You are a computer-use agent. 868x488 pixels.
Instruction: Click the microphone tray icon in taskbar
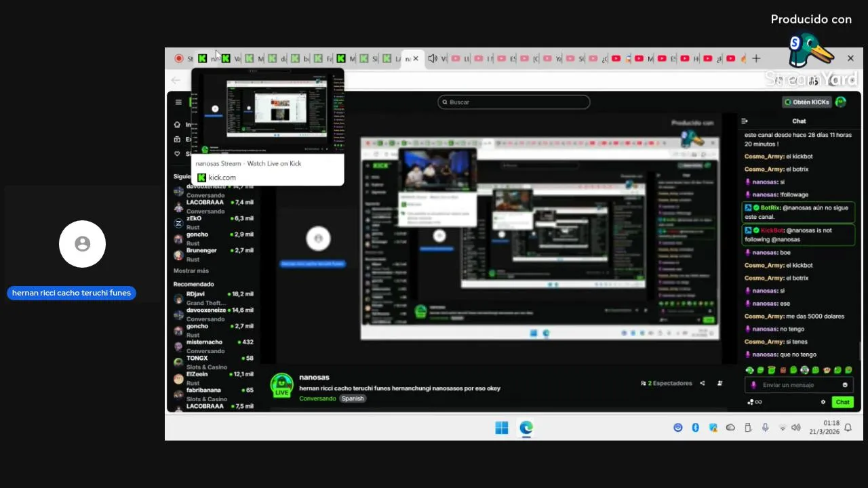pyautogui.click(x=765, y=428)
